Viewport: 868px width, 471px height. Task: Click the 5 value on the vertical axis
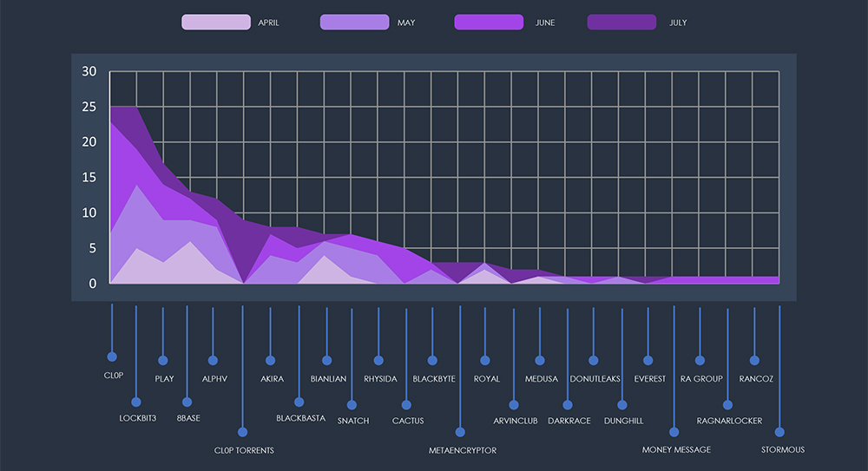tap(93, 248)
